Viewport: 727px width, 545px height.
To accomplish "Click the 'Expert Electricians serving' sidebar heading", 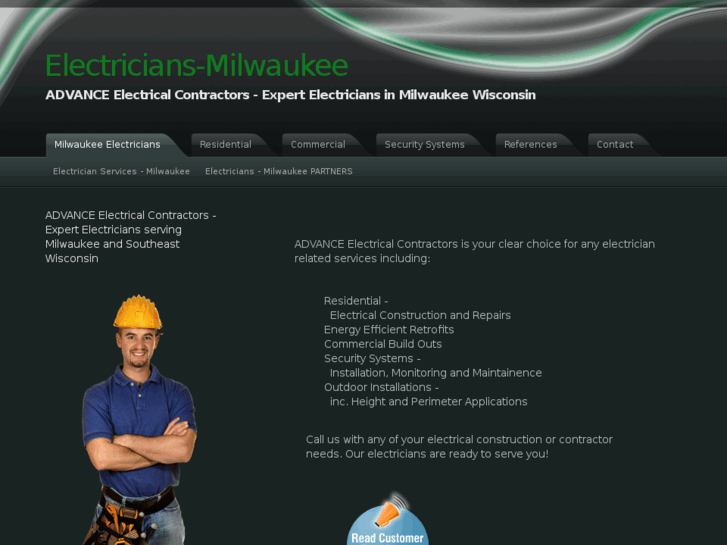I will click(131, 237).
